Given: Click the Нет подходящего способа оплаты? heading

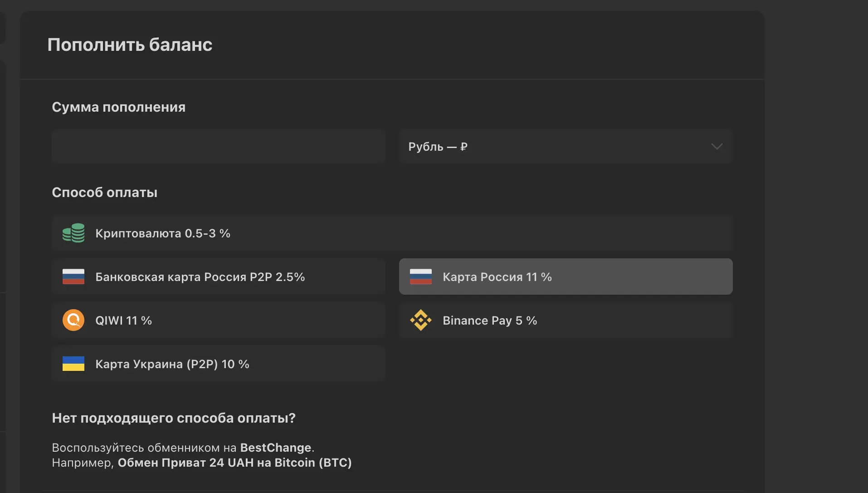Looking at the screenshot, I should click(x=174, y=418).
